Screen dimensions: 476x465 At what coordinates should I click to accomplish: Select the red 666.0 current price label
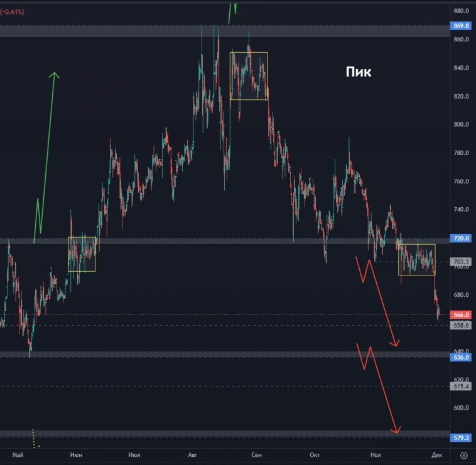(x=461, y=315)
